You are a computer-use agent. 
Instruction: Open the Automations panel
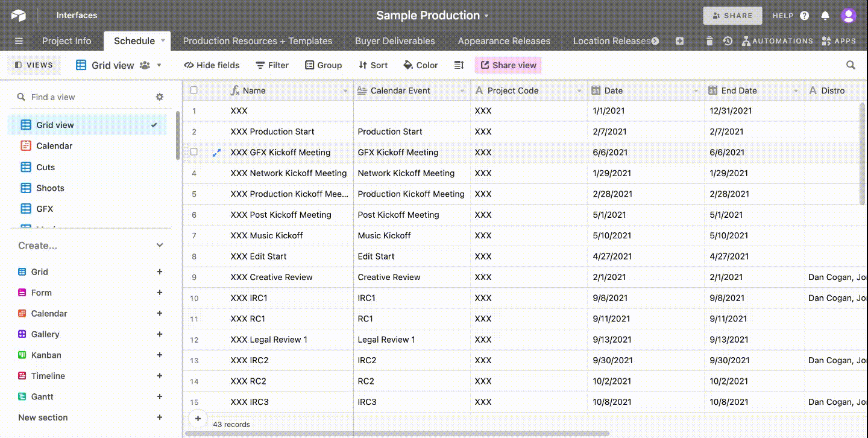click(778, 40)
